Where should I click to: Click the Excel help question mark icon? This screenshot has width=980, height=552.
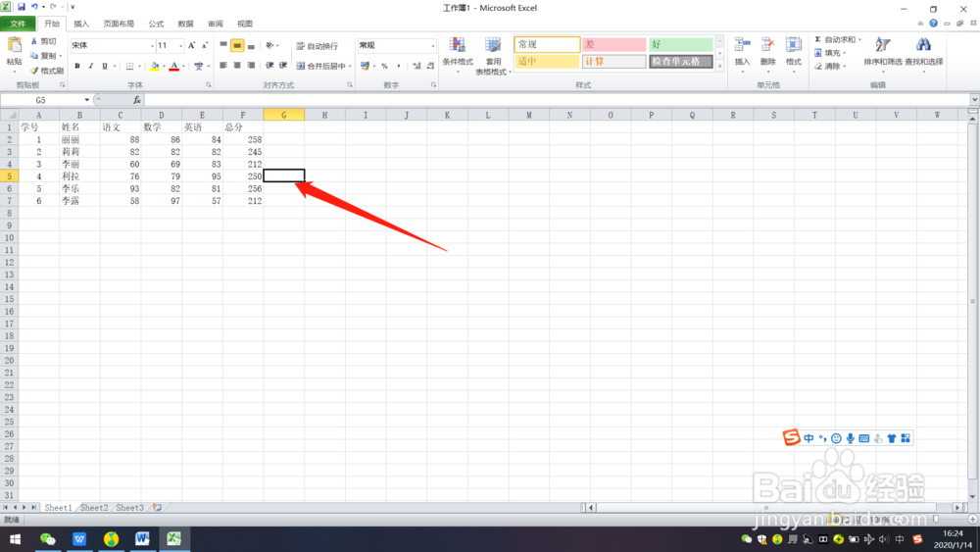(933, 24)
